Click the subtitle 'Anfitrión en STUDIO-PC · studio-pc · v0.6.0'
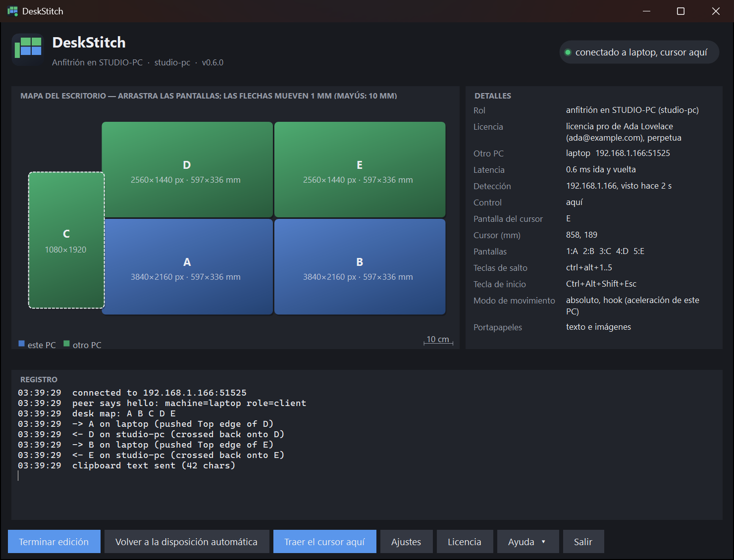 pyautogui.click(x=138, y=62)
